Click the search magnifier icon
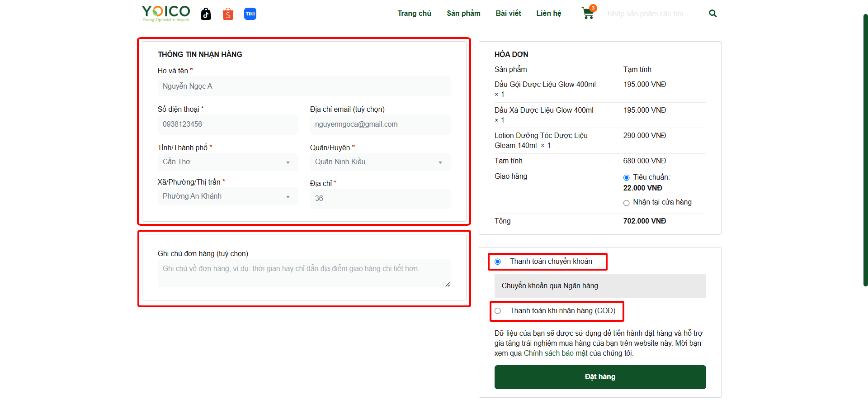 tap(712, 14)
